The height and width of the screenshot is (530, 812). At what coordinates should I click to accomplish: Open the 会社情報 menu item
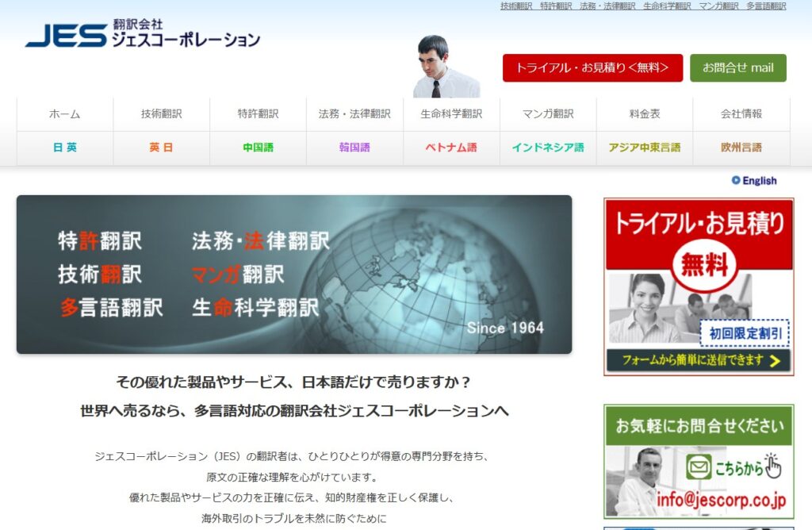pos(741,114)
